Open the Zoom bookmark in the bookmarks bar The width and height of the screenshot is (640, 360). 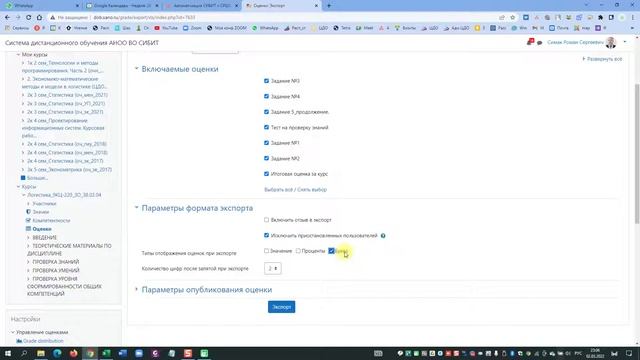[x=192, y=28]
